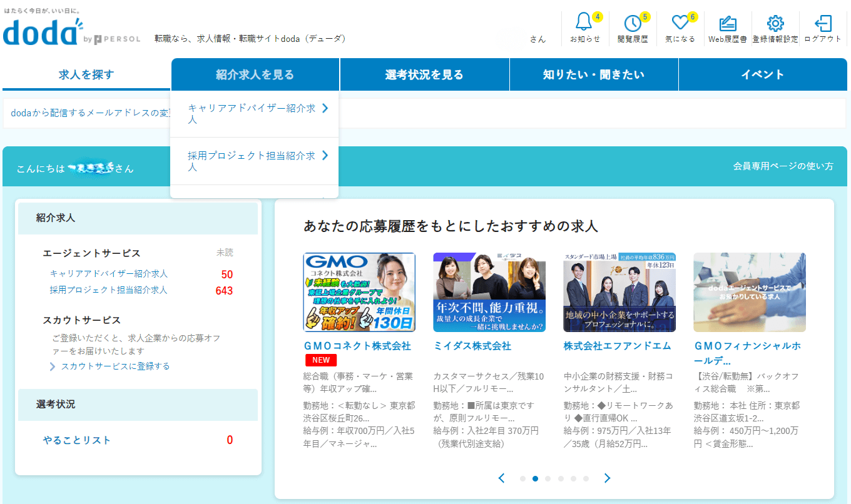Click スカウトサービスに登録する link

coord(115,366)
